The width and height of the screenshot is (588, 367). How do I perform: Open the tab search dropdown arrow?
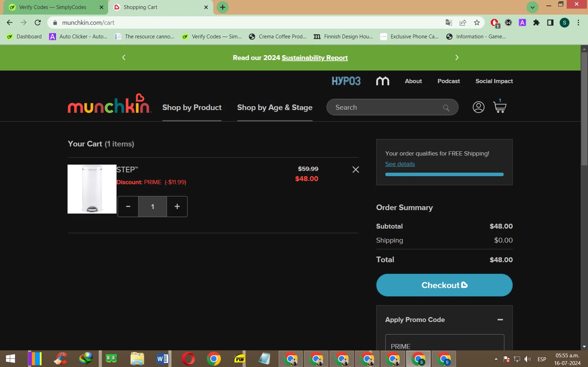point(532,7)
